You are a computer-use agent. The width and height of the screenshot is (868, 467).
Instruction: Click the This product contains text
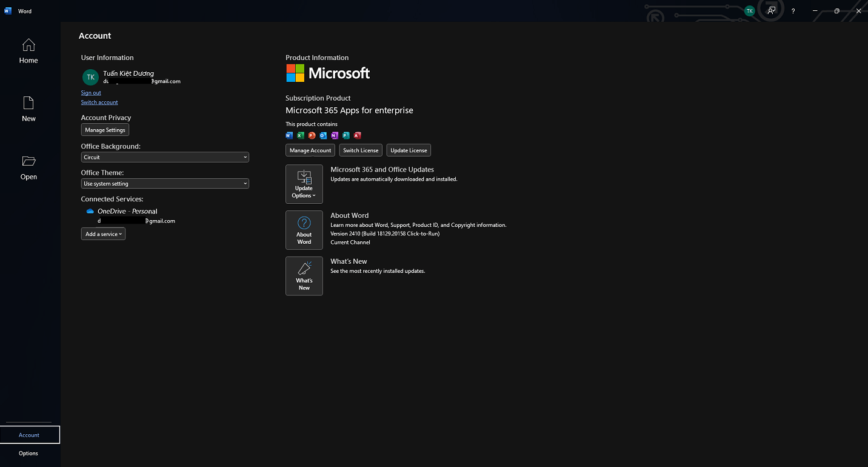click(x=312, y=124)
